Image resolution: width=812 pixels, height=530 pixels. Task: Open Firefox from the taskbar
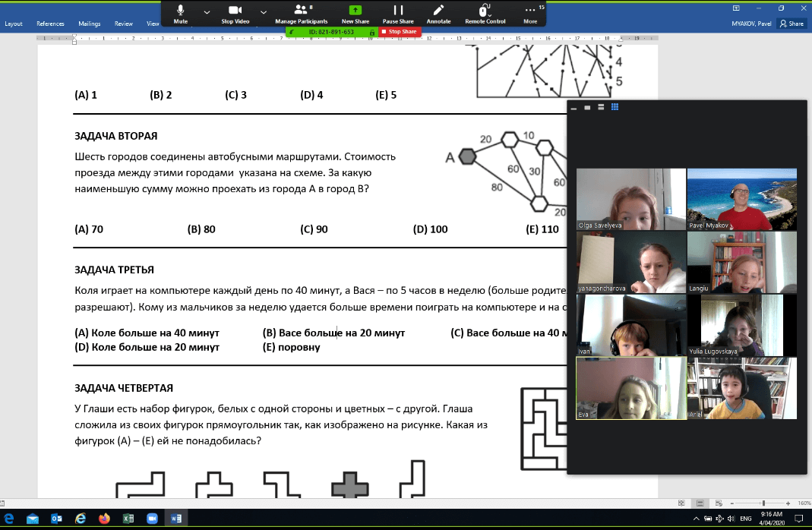(x=104, y=519)
